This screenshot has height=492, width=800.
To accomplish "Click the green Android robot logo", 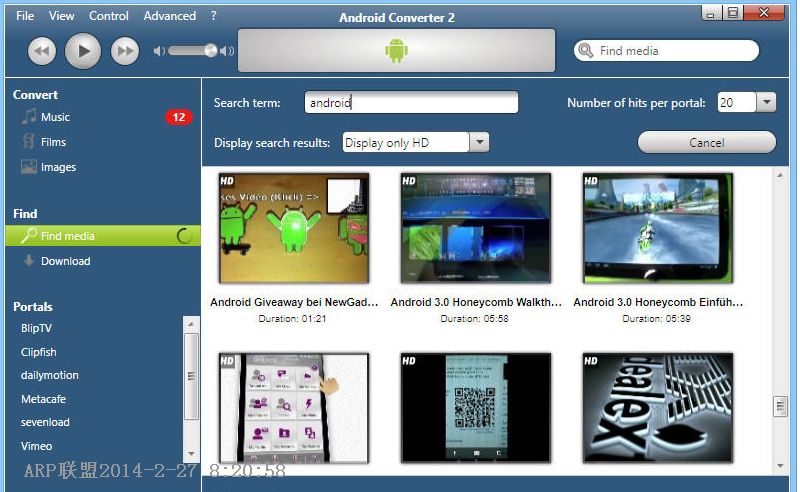I will pyautogui.click(x=396, y=51).
